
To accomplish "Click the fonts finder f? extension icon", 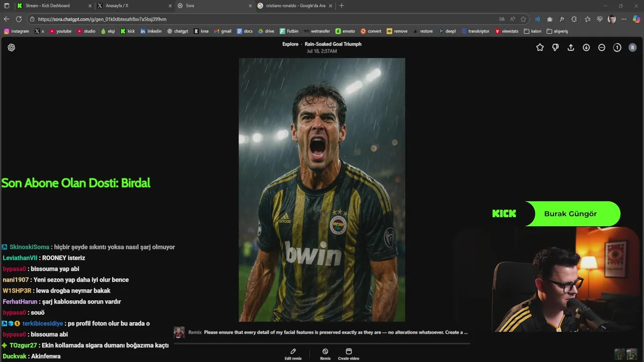I will click(x=562, y=19).
